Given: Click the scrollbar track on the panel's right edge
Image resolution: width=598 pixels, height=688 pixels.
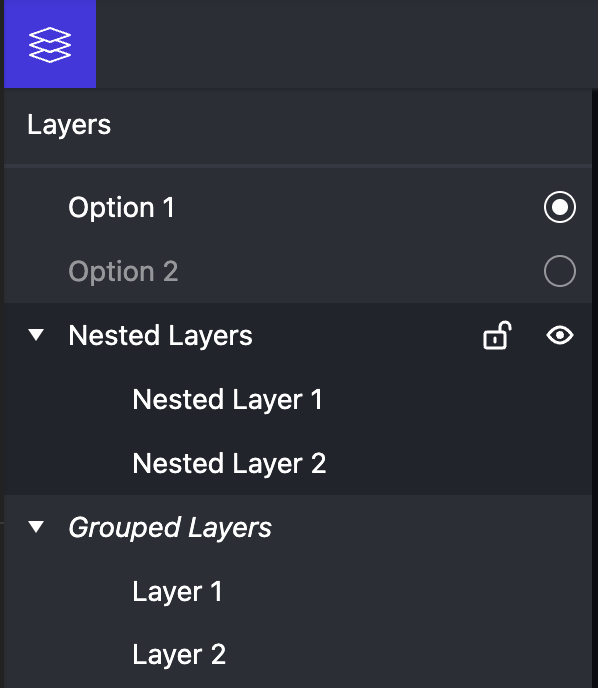Looking at the screenshot, I should (595, 388).
